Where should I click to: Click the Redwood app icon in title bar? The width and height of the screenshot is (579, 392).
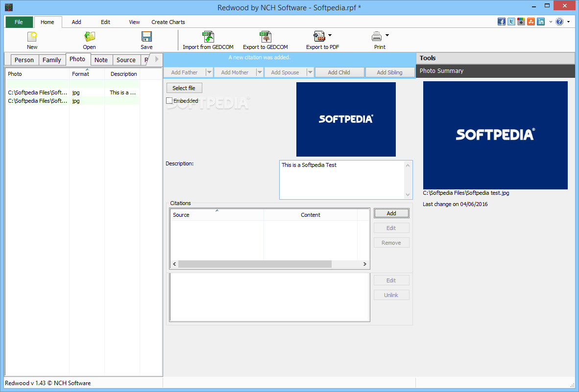[x=9, y=7]
